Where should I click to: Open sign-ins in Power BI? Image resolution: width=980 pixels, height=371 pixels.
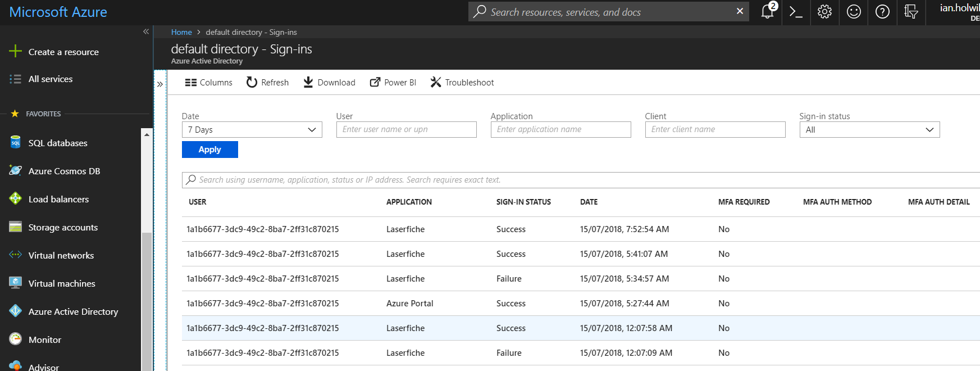393,83
